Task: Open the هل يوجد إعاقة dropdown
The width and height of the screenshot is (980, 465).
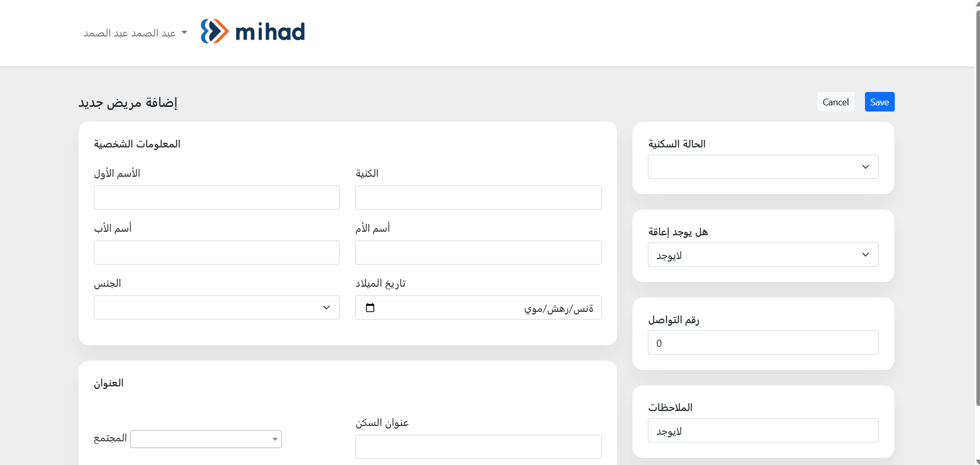Action: point(763,255)
